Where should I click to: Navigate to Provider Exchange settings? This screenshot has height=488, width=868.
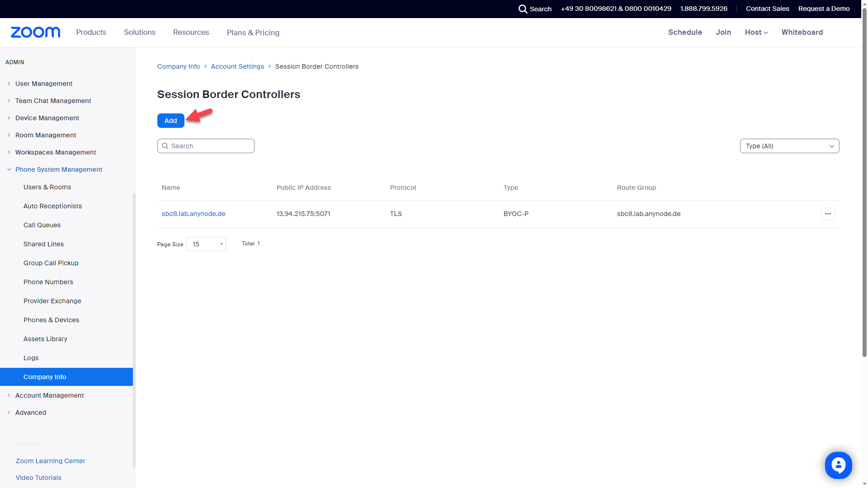point(52,300)
